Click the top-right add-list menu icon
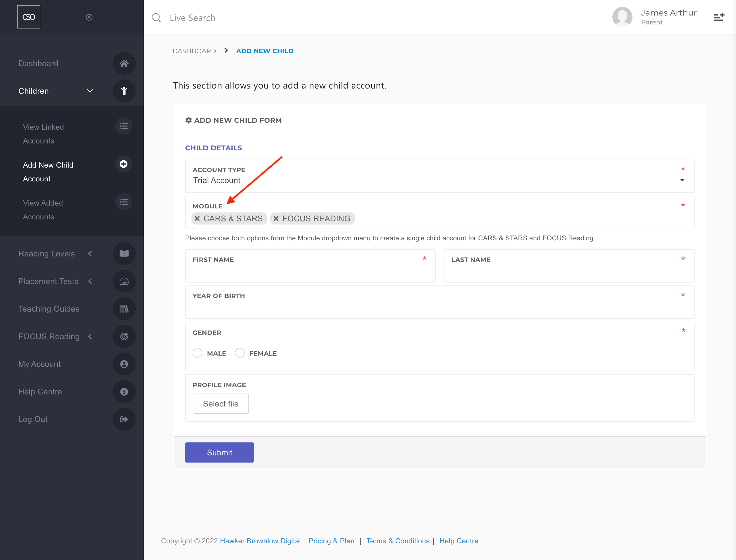The width and height of the screenshot is (736, 560). [719, 17]
